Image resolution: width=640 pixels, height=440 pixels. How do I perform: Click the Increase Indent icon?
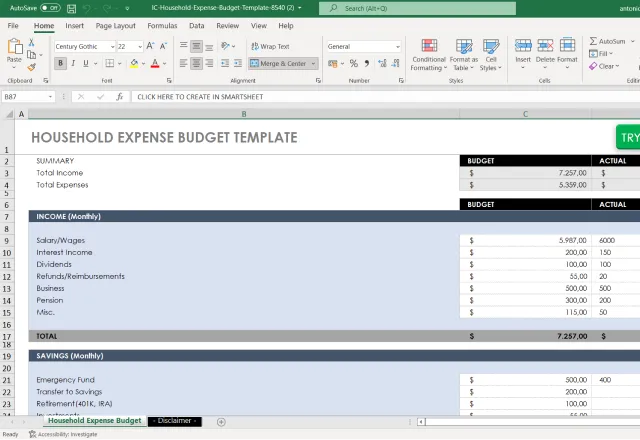[x=238, y=63]
